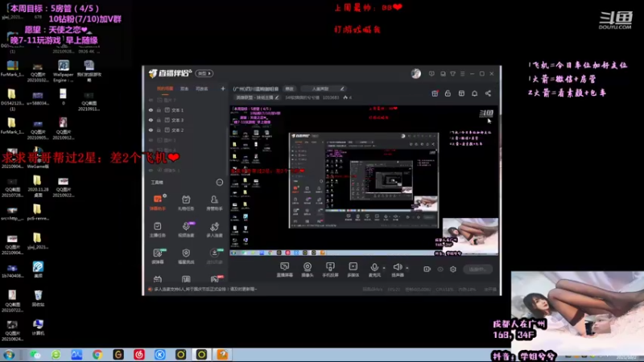Open the 回收站 recycle bin desktop icon

(38, 298)
